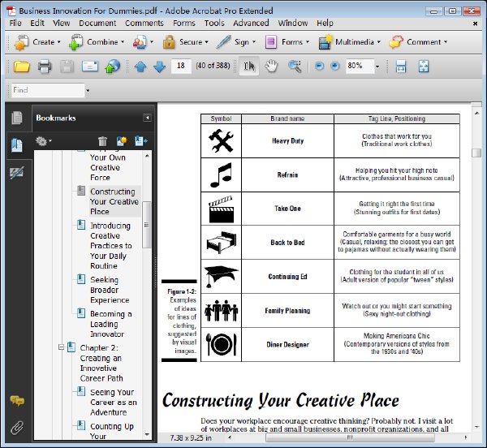Open the Tools menu
Image resolution: width=487 pixels, height=448 pixels.
pos(214,23)
